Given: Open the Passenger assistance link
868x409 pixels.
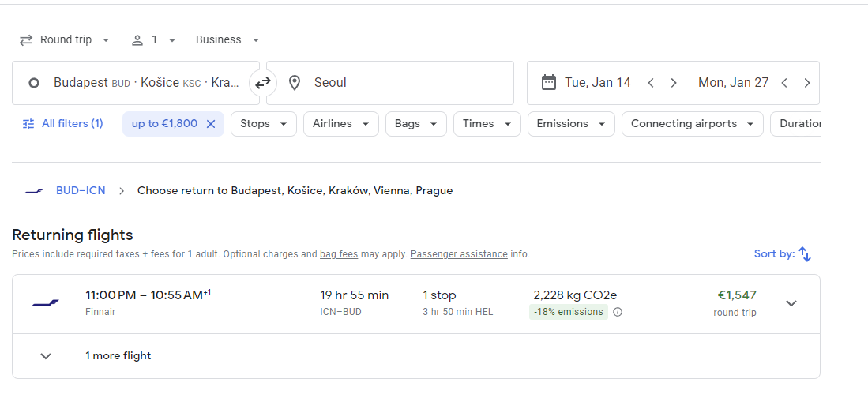Looking at the screenshot, I should (459, 254).
